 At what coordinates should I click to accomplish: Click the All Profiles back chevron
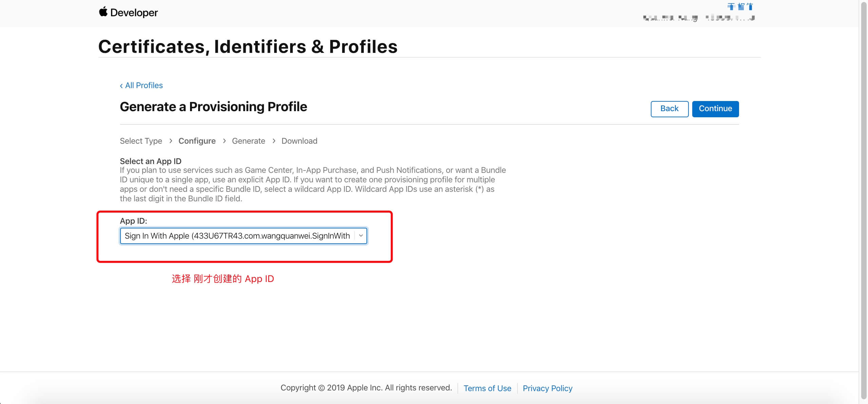121,86
